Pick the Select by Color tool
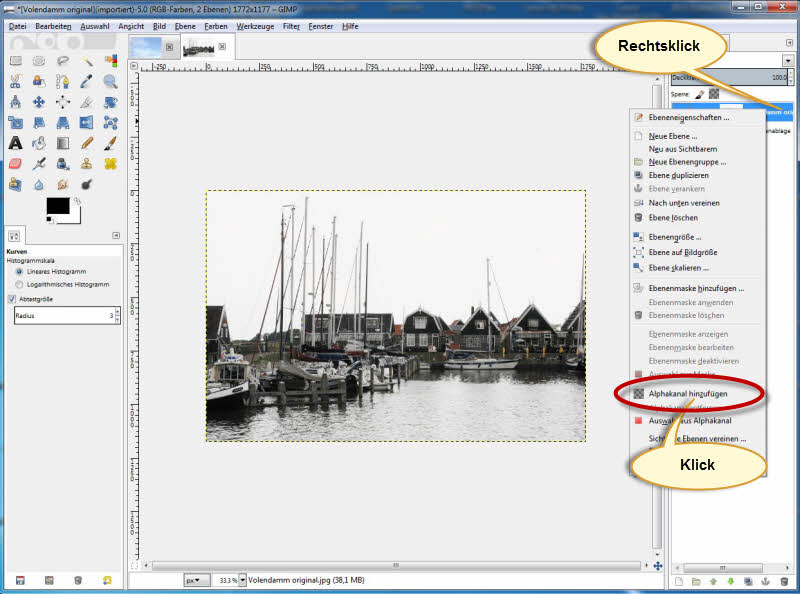Screen dimensions: 800x594 click(x=111, y=61)
